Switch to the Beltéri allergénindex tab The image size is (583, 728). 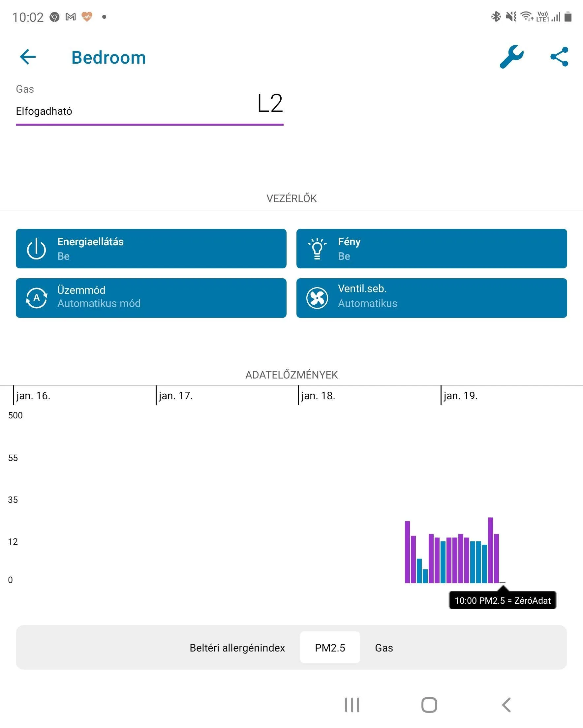tap(237, 648)
